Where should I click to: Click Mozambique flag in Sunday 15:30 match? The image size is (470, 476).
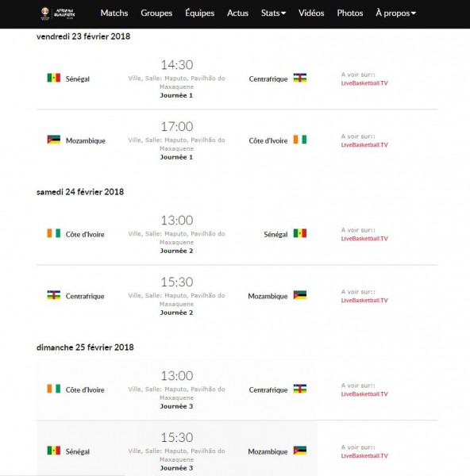(300, 450)
